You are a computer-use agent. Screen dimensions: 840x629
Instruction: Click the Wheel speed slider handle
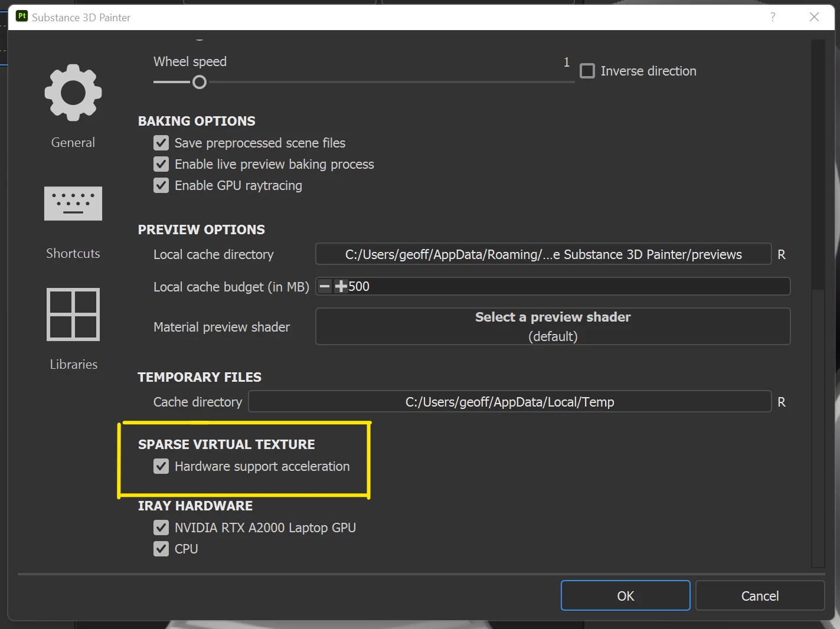[200, 82]
